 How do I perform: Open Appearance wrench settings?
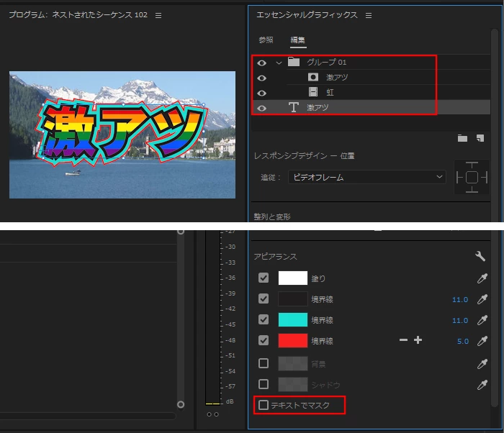480,256
